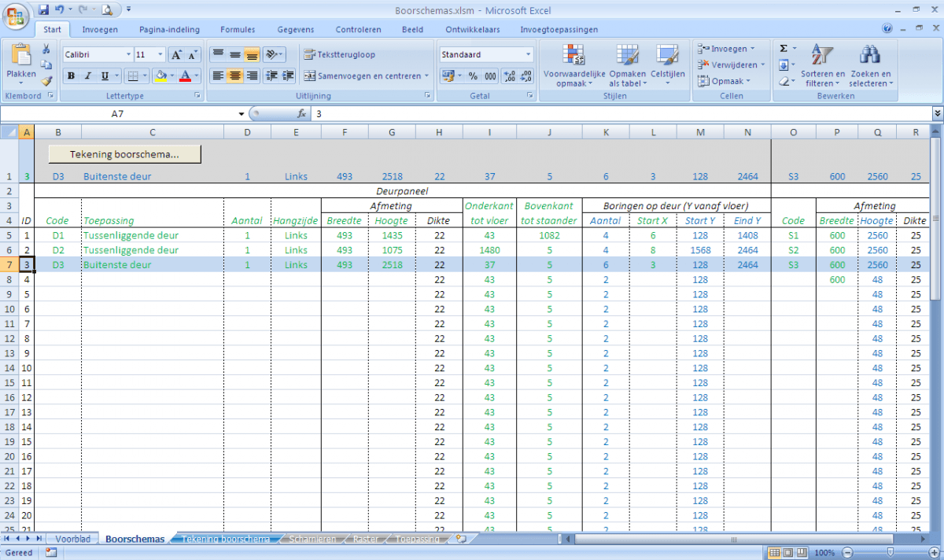Image resolution: width=944 pixels, height=560 pixels.
Task: Insert an AutoSum formula
Action: coord(784,49)
